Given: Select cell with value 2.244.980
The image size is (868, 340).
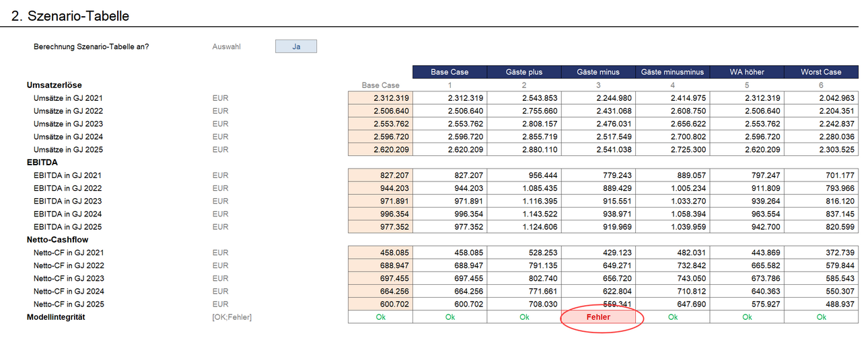Looking at the screenshot, I should pyautogui.click(x=598, y=98).
